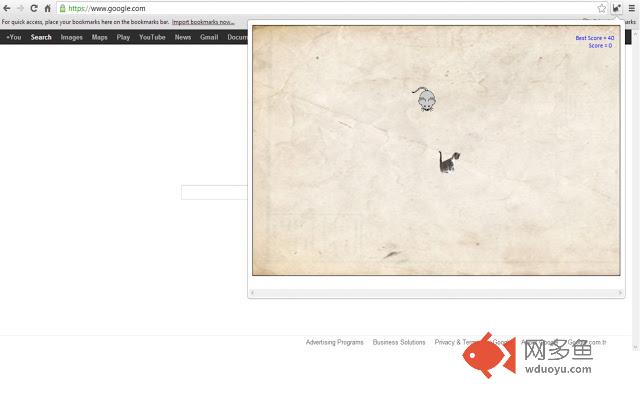Reload the page with the refresh icon
The height and width of the screenshot is (400, 640).
tap(34, 8)
